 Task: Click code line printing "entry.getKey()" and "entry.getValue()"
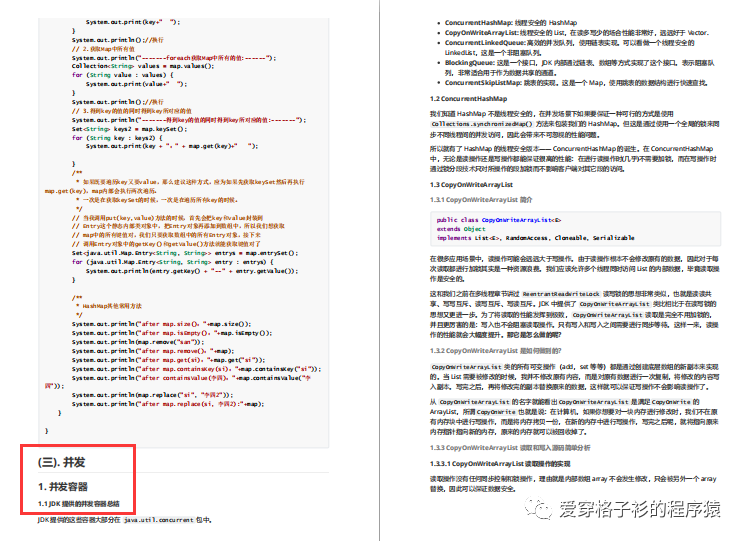point(192,271)
